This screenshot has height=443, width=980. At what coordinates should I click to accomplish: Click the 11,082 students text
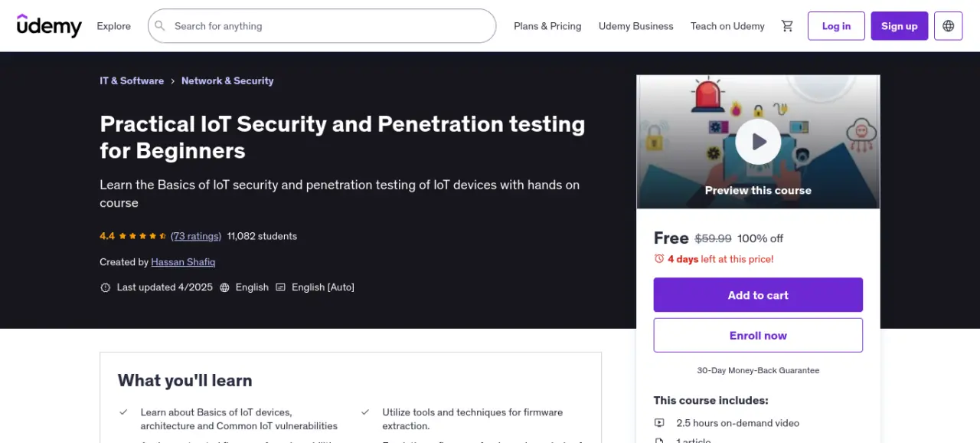pyautogui.click(x=262, y=236)
